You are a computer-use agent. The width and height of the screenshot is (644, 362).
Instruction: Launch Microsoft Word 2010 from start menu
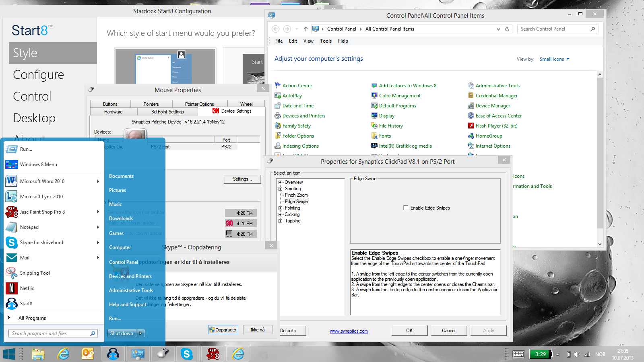pyautogui.click(x=52, y=181)
